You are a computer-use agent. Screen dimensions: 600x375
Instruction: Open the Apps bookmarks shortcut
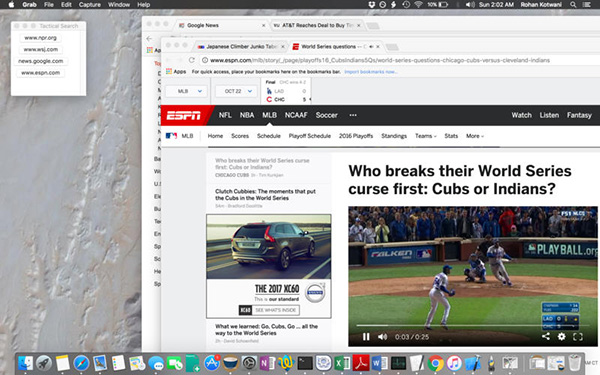pyautogui.click(x=176, y=72)
